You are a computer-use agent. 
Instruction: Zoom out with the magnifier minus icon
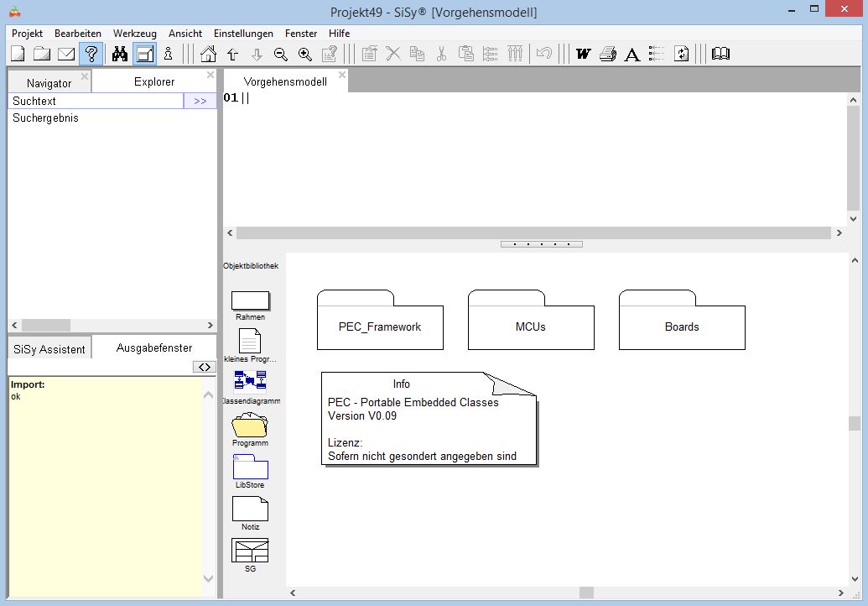(x=281, y=54)
